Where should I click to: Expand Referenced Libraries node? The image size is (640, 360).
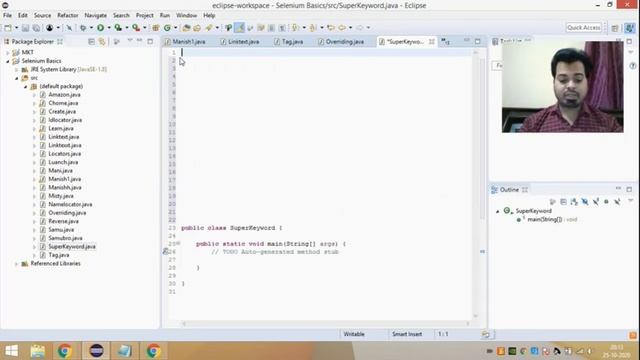[x=16, y=264]
